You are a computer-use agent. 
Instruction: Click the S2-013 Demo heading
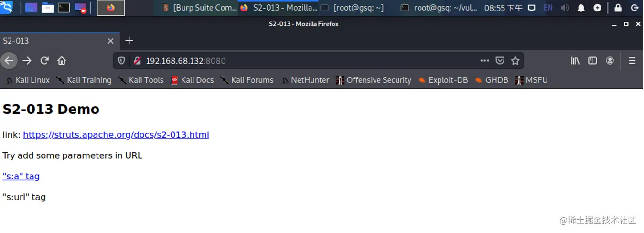[x=51, y=109]
